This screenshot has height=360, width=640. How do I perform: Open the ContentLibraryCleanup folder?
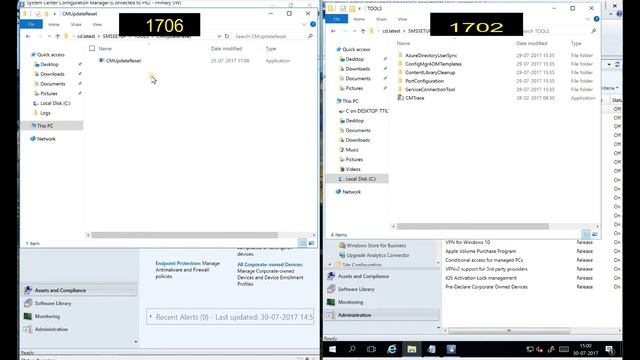pos(430,72)
